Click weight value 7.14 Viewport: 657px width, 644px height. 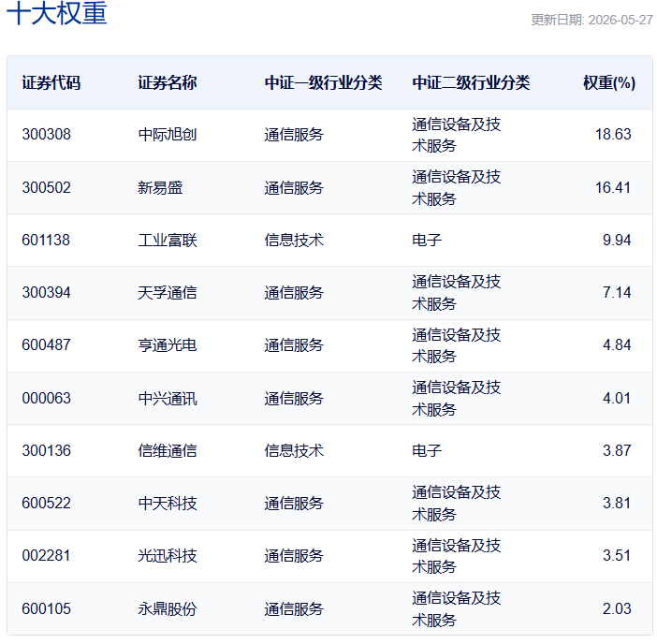(617, 292)
